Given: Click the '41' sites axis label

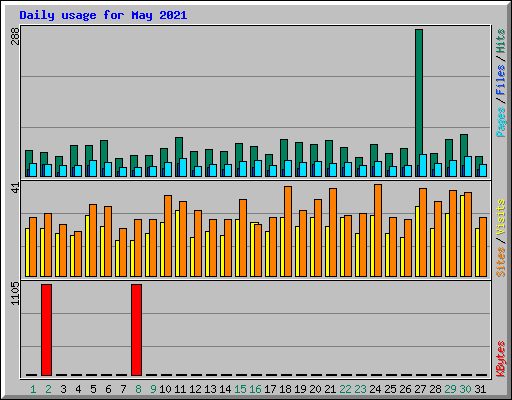Looking at the screenshot, I should [x=15, y=188].
